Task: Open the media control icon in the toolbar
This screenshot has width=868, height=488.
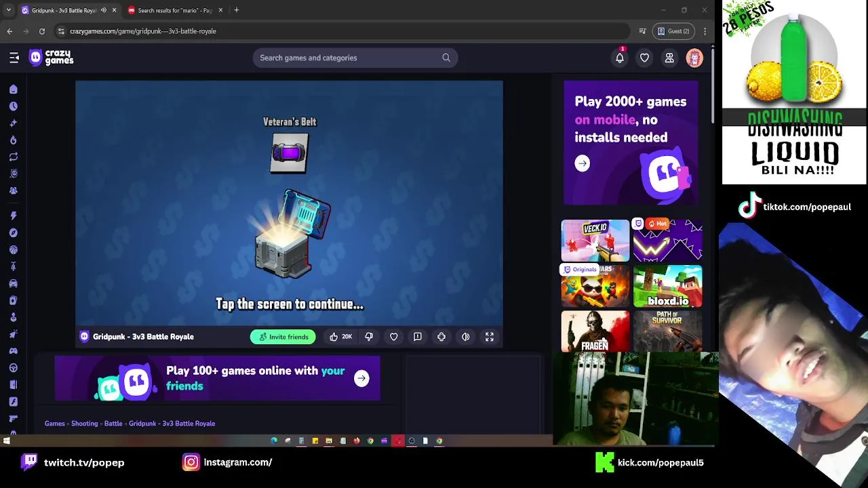Action: click(x=642, y=31)
